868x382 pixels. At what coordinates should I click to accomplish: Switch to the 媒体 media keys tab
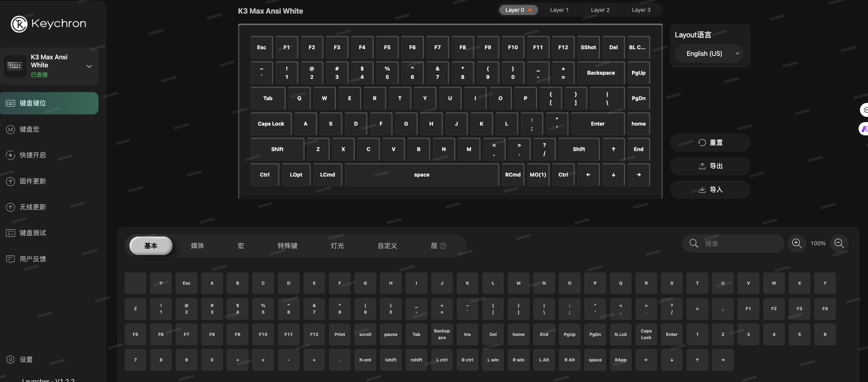pyautogui.click(x=197, y=246)
